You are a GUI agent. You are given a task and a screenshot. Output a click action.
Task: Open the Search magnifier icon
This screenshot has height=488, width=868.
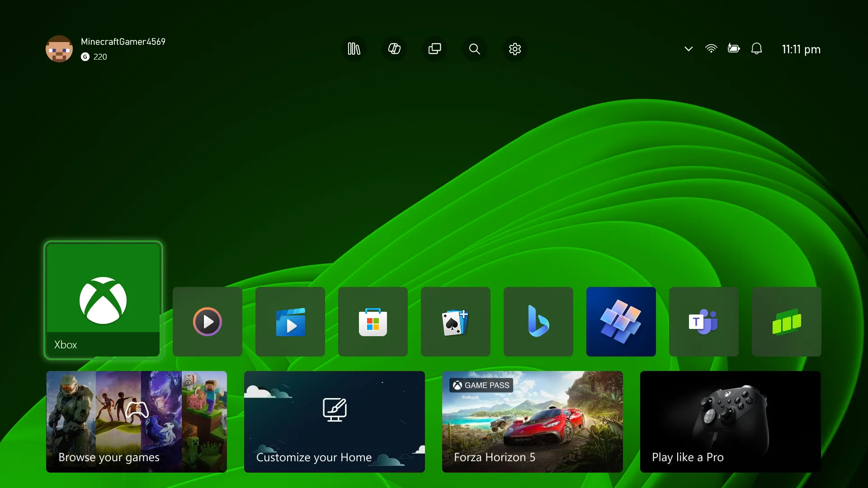pos(475,49)
